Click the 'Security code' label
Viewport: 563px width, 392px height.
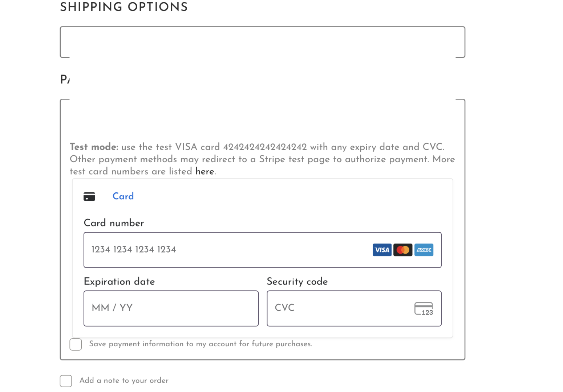pyautogui.click(x=297, y=282)
